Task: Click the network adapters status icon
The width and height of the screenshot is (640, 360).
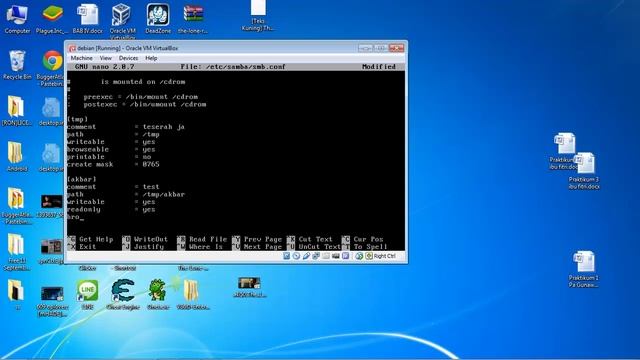Action: pos(316,256)
